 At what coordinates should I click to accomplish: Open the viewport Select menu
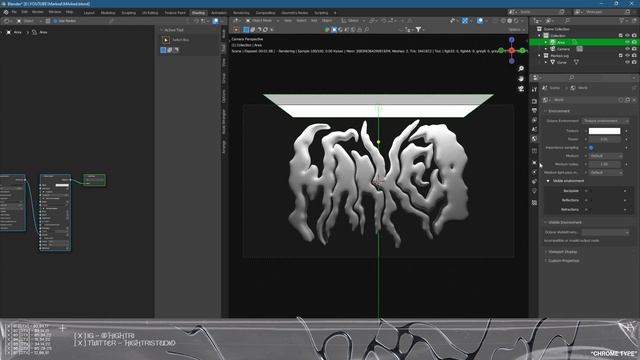click(301, 20)
